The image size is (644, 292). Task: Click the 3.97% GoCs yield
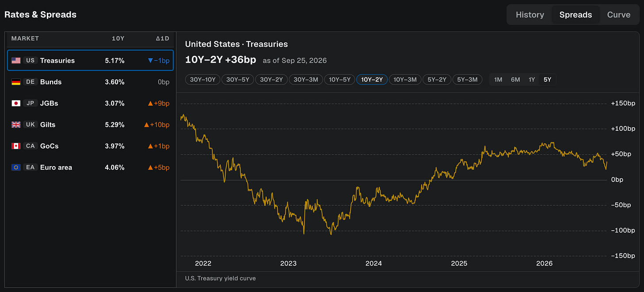115,146
